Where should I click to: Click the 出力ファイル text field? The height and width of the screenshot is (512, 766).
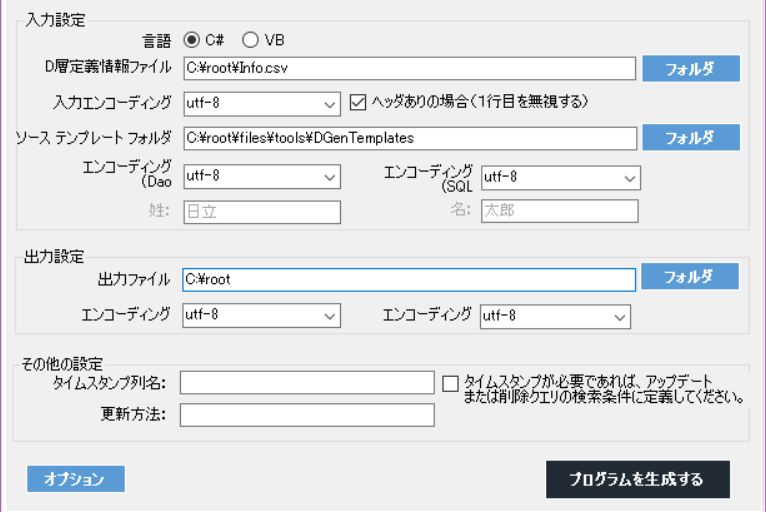tap(408, 279)
